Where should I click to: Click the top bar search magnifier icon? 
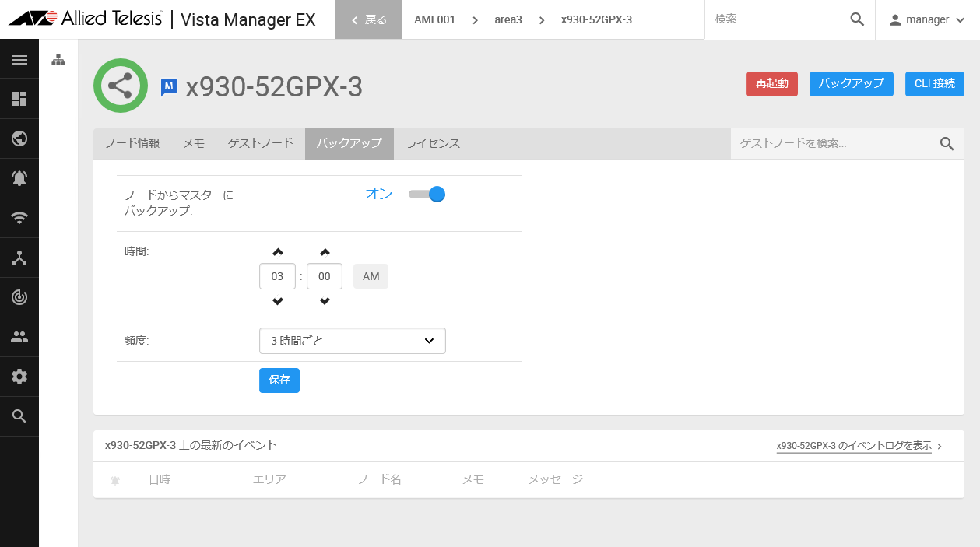pyautogui.click(x=857, y=19)
